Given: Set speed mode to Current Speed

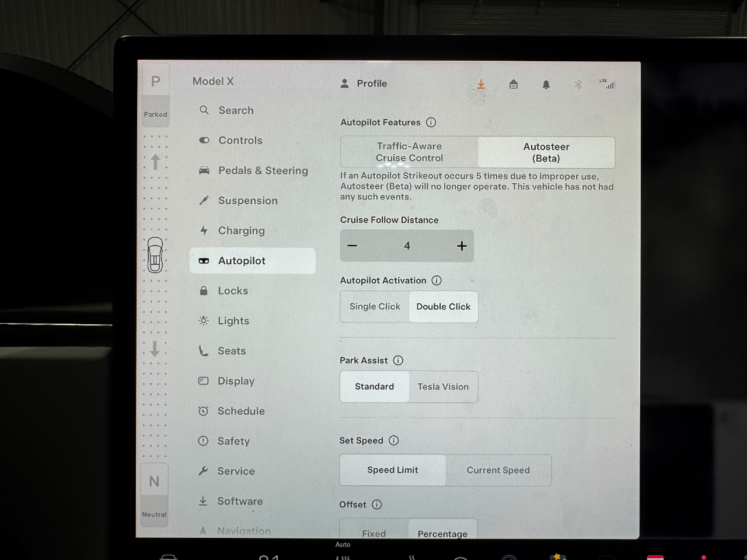Looking at the screenshot, I should [x=498, y=470].
